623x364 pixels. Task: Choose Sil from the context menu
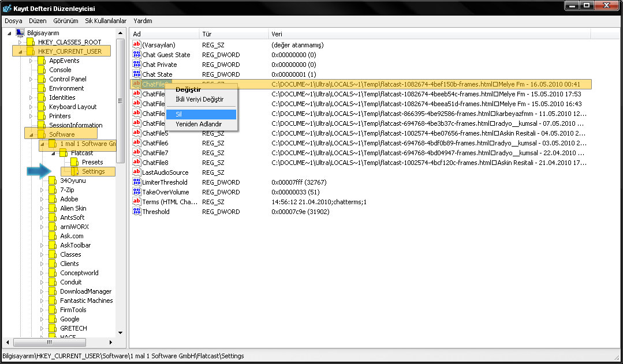pyautogui.click(x=179, y=114)
